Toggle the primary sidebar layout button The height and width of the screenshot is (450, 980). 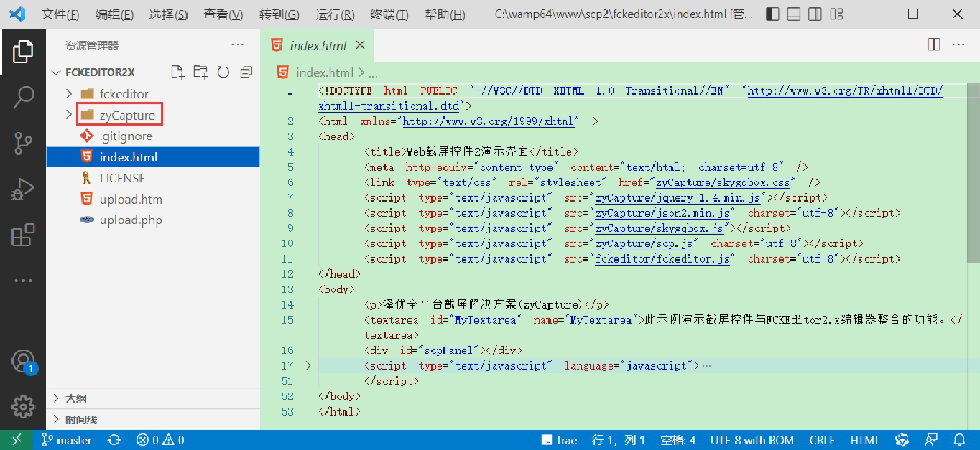(772, 14)
